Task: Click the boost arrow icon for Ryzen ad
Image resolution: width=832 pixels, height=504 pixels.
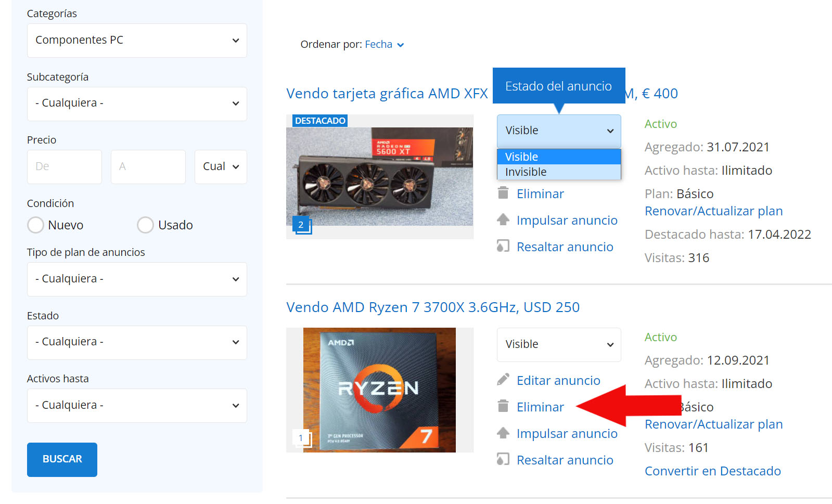Action: 503,433
